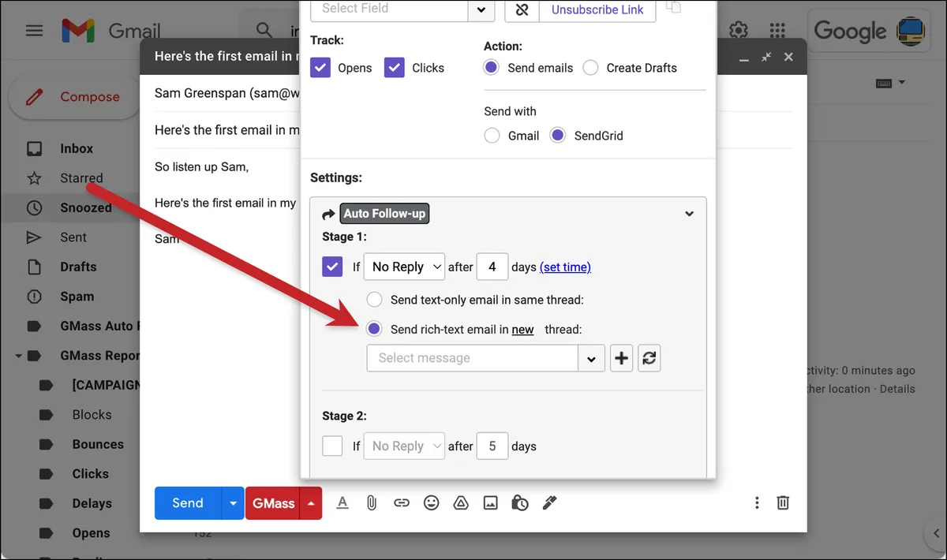Click the blue Send button
947x560 pixels.
(x=188, y=503)
